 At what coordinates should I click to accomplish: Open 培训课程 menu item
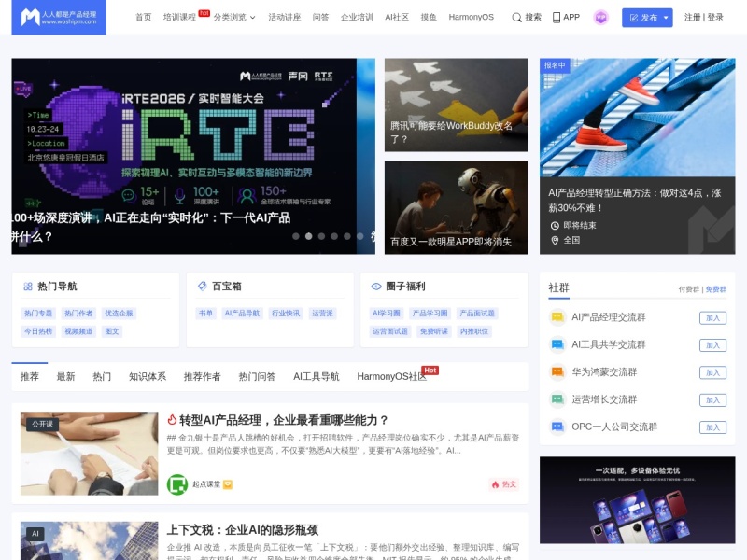[x=179, y=17]
